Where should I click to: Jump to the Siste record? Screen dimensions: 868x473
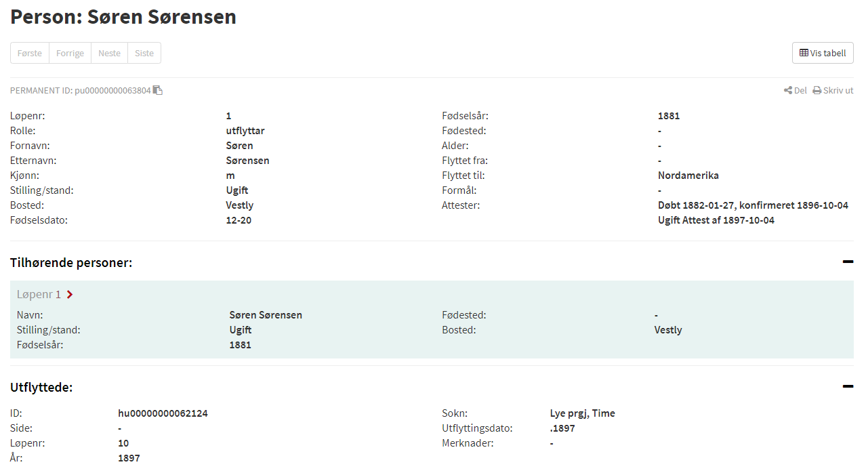pos(144,53)
